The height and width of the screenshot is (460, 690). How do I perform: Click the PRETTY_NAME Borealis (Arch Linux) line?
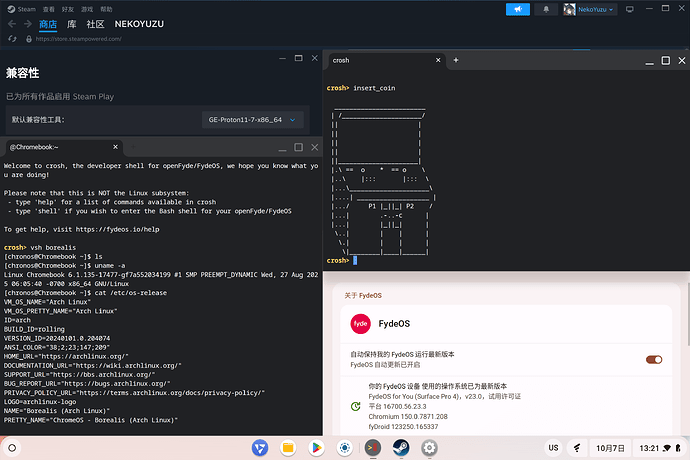click(91, 420)
